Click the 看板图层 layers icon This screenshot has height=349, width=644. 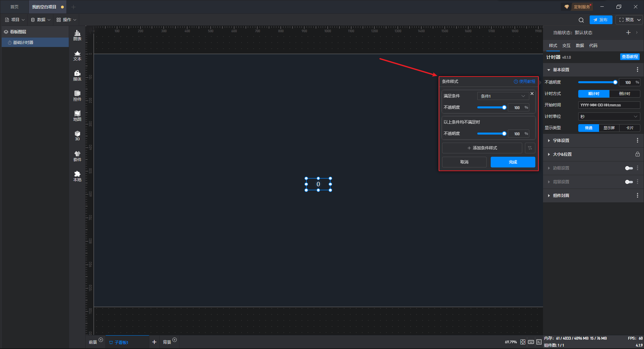coord(6,32)
